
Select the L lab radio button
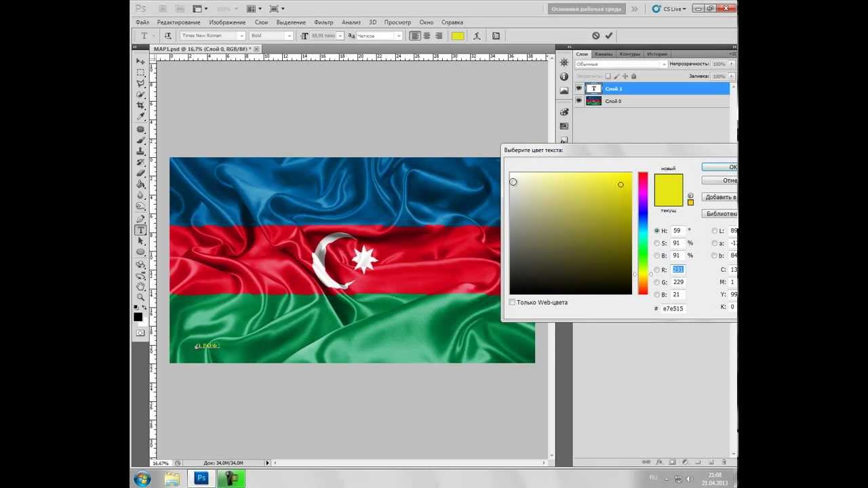[x=715, y=231]
